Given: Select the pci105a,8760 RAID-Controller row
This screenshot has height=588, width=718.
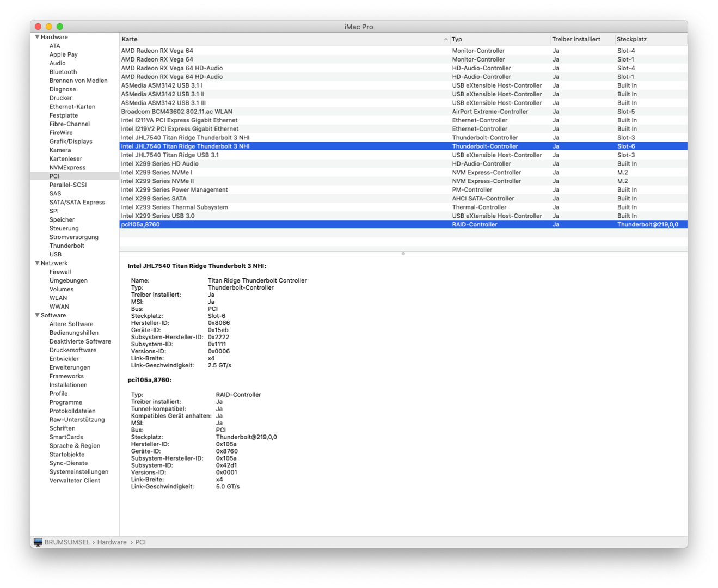Looking at the screenshot, I should tap(403, 225).
